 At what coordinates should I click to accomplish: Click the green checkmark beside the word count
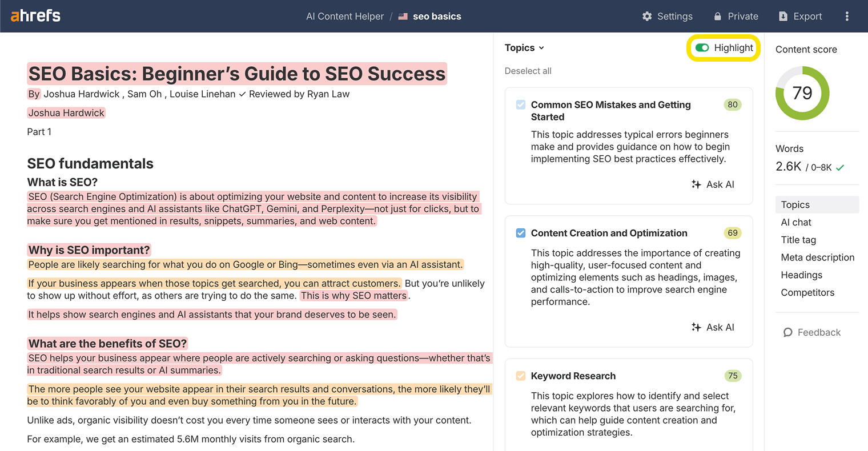click(x=840, y=167)
